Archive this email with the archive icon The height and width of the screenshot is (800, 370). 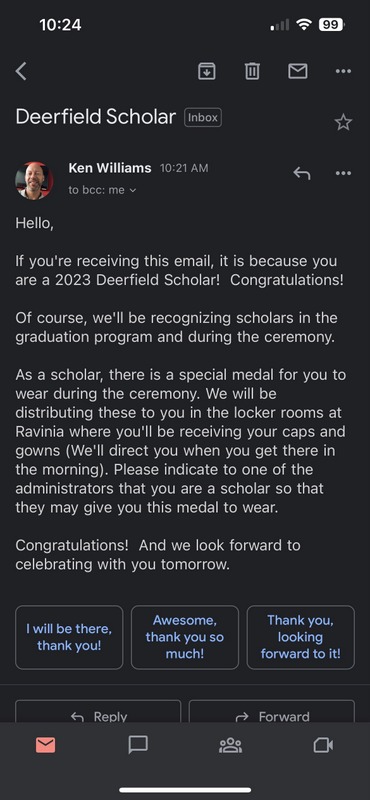click(207, 71)
